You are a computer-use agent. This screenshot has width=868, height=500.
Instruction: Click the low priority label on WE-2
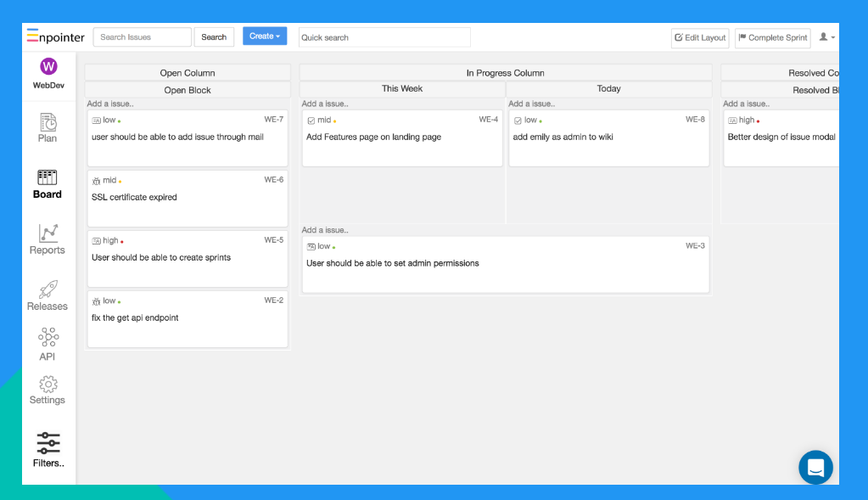[109, 301]
